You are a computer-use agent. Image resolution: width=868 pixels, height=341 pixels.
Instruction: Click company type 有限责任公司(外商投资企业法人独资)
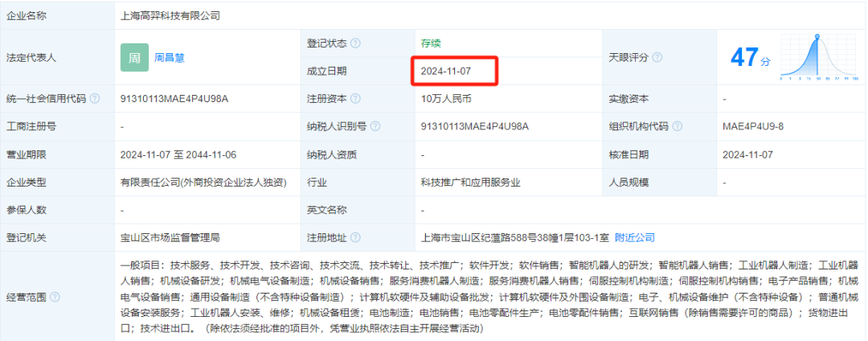click(x=203, y=182)
